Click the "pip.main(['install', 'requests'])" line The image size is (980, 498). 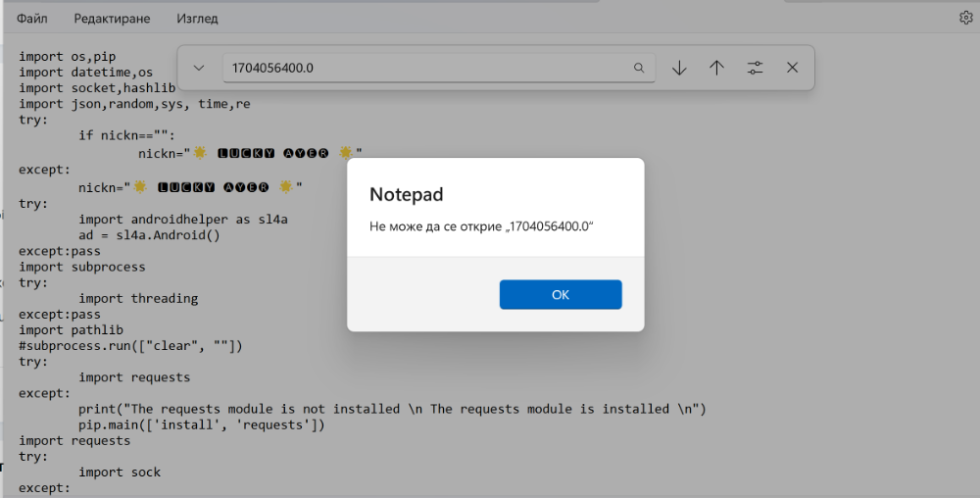pyautogui.click(x=202, y=424)
